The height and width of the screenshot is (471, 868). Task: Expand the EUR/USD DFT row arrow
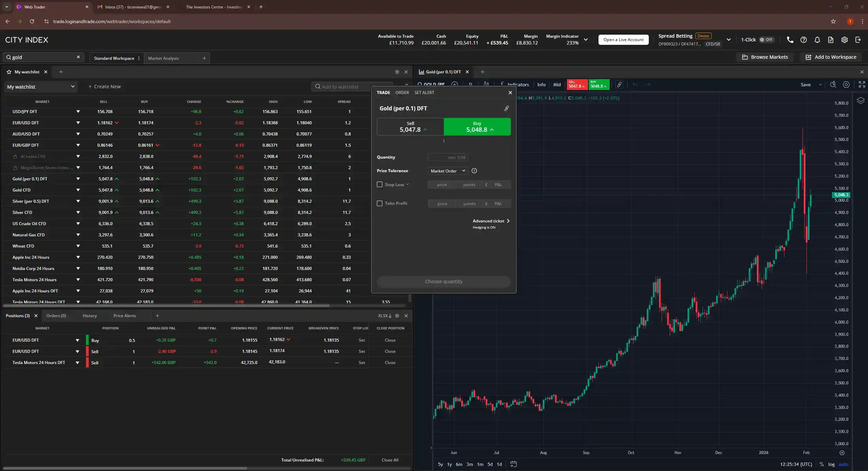pos(78,123)
